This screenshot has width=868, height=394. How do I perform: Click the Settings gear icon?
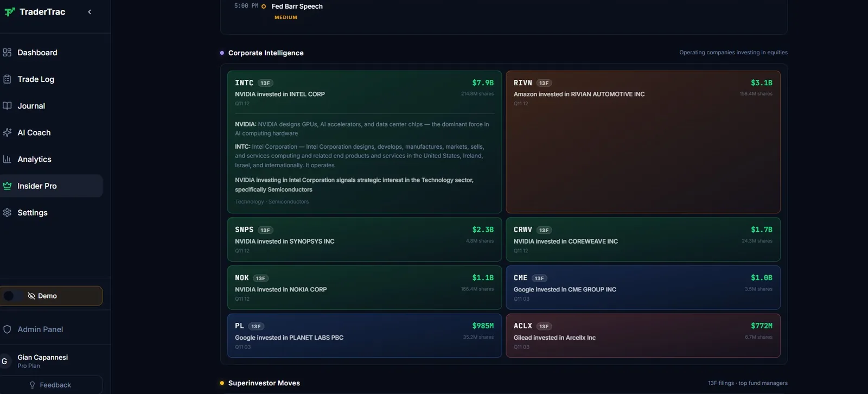click(7, 213)
